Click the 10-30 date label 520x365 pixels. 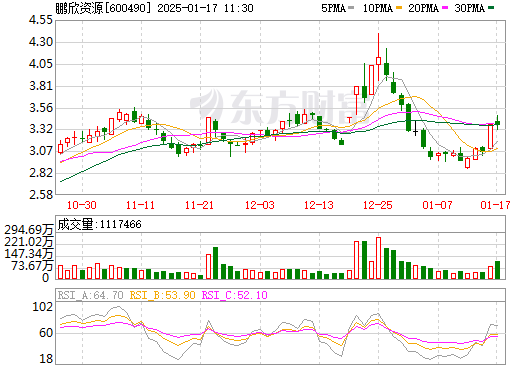(82, 205)
